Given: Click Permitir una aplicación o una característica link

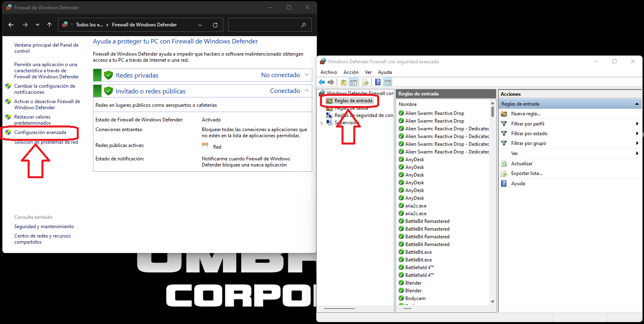Looking at the screenshot, I should (46, 71).
